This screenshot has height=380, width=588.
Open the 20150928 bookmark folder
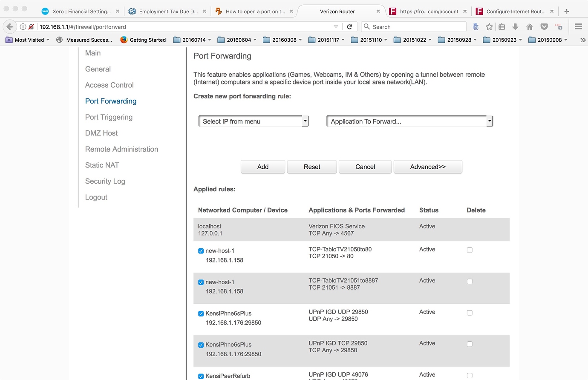[457, 40]
